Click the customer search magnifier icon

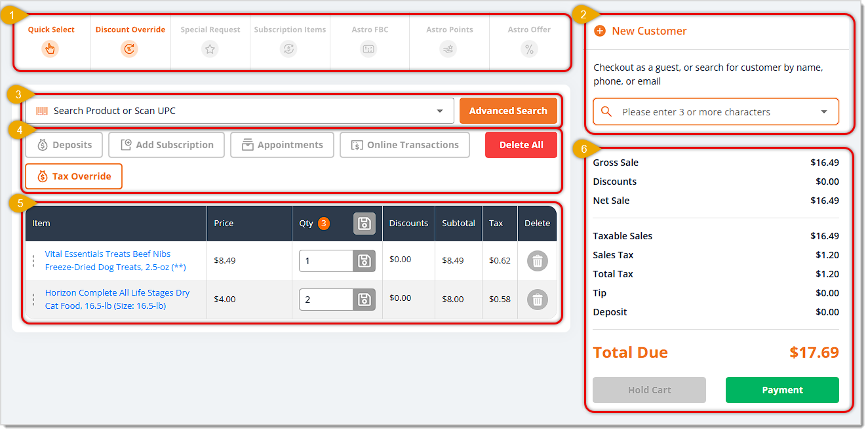click(x=606, y=111)
